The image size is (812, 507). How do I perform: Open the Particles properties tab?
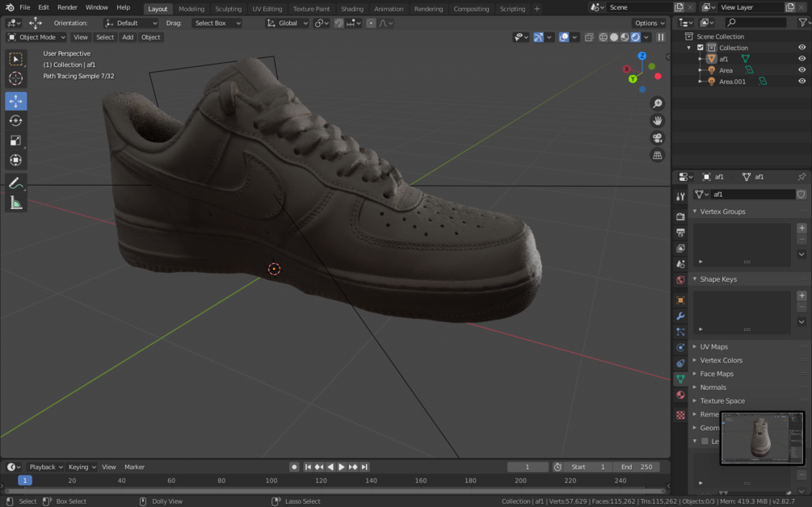(x=680, y=332)
